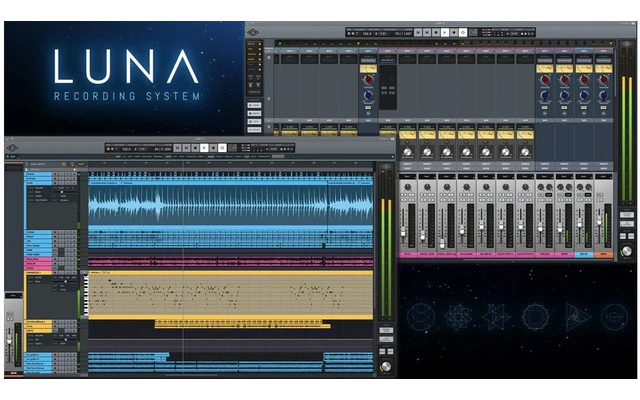Click the fader handle on the orange-labeled mixer channel

[x=599, y=221]
